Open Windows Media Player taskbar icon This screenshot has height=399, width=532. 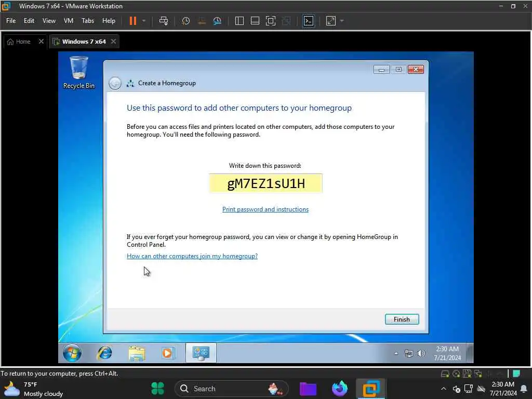[168, 353]
